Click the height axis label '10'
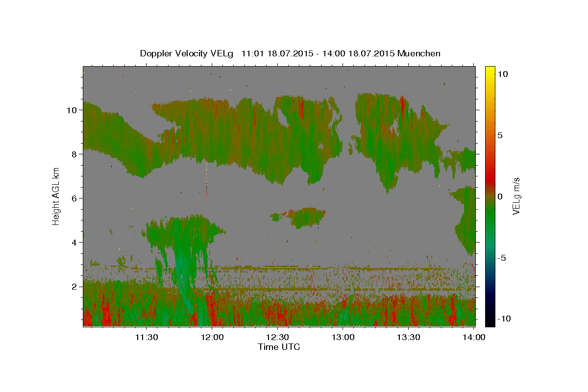588x392 pixels. coord(71,110)
